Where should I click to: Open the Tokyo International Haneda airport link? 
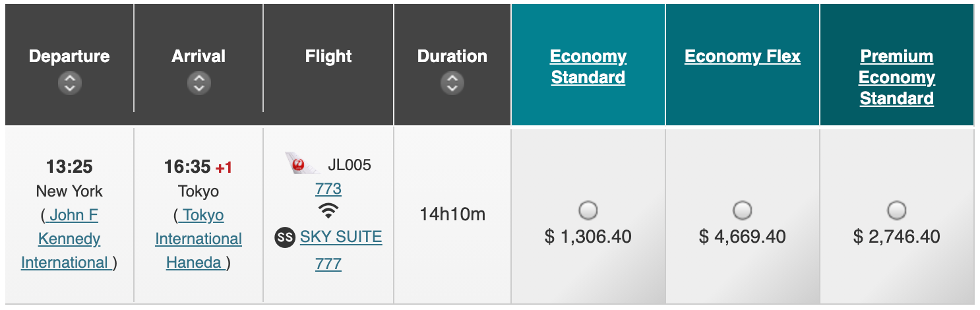[x=199, y=239]
